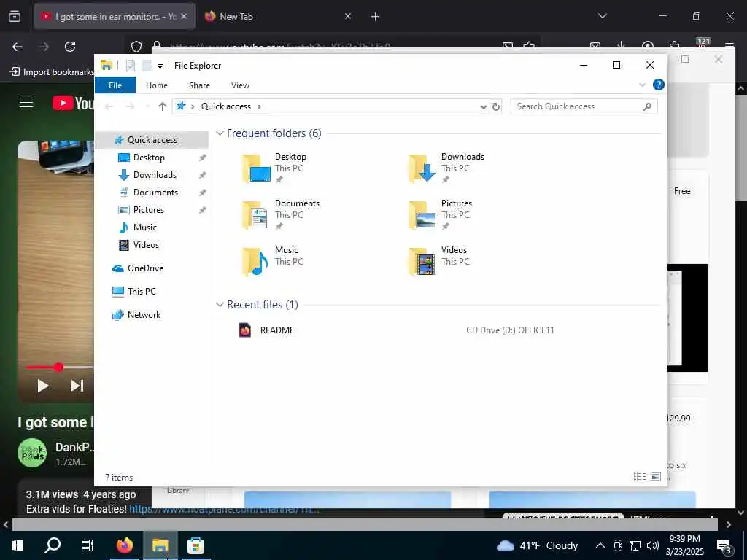Image resolution: width=747 pixels, height=560 pixels.
Task: Click the Properties icon in title bar
Action: [130, 65]
